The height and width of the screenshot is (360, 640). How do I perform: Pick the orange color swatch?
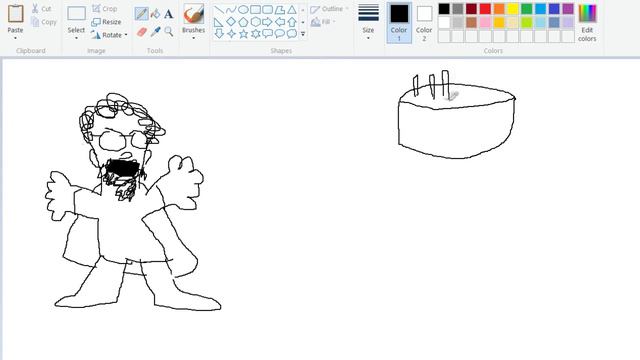499,9
